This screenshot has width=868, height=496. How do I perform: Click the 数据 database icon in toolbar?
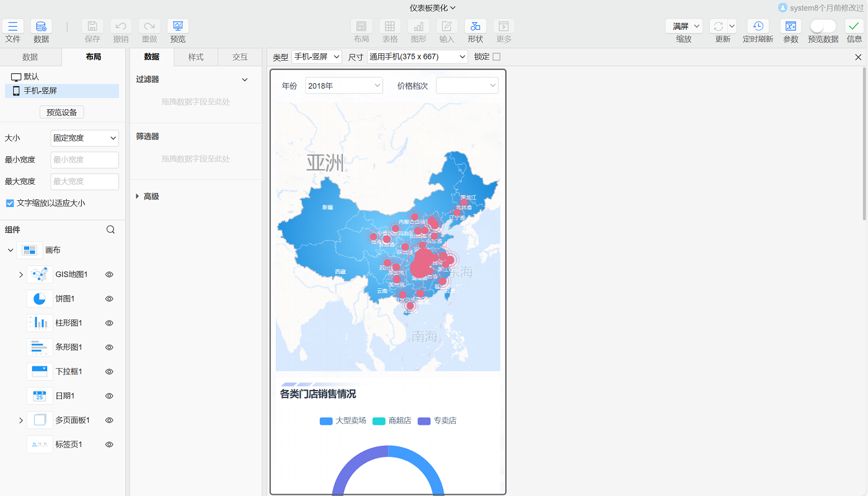click(x=41, y=26)
